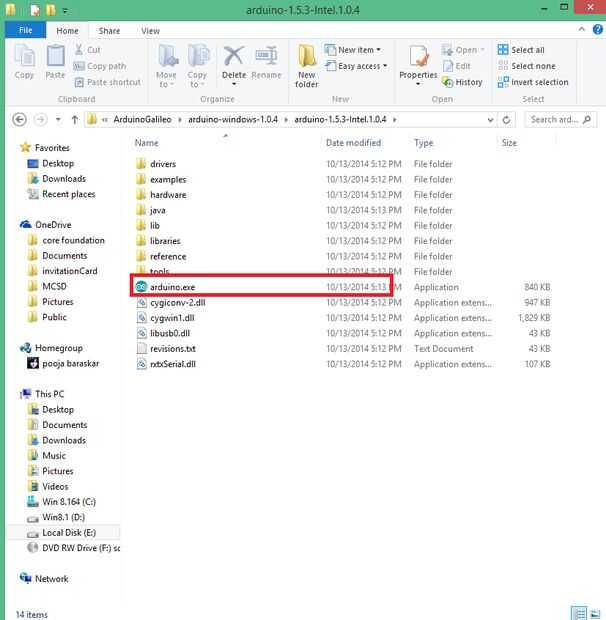Open the Move to dropdown
The image size is (606, 620).
pos(167,66)
